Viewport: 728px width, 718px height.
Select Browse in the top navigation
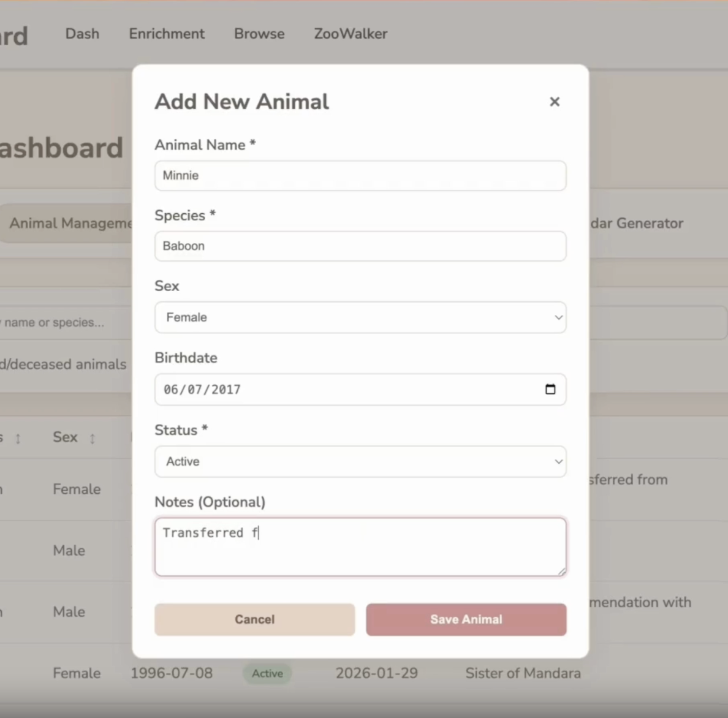(x=259, y=34)
